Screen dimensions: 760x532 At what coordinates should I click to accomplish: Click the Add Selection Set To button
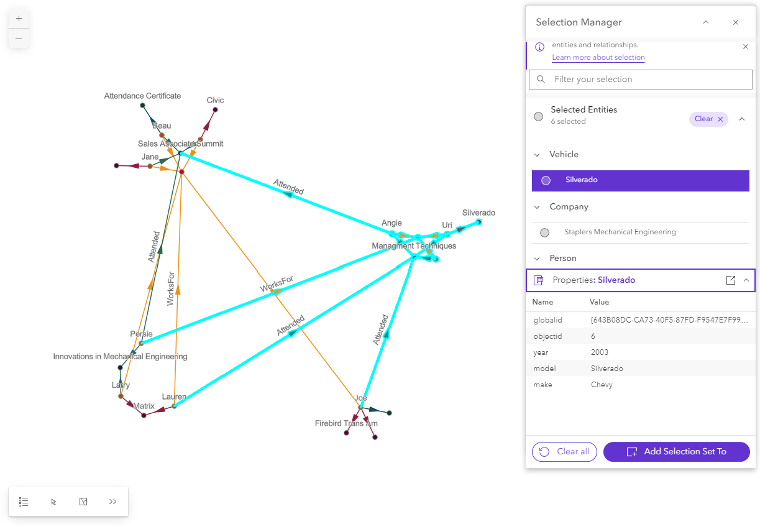(x=676, y=452)
